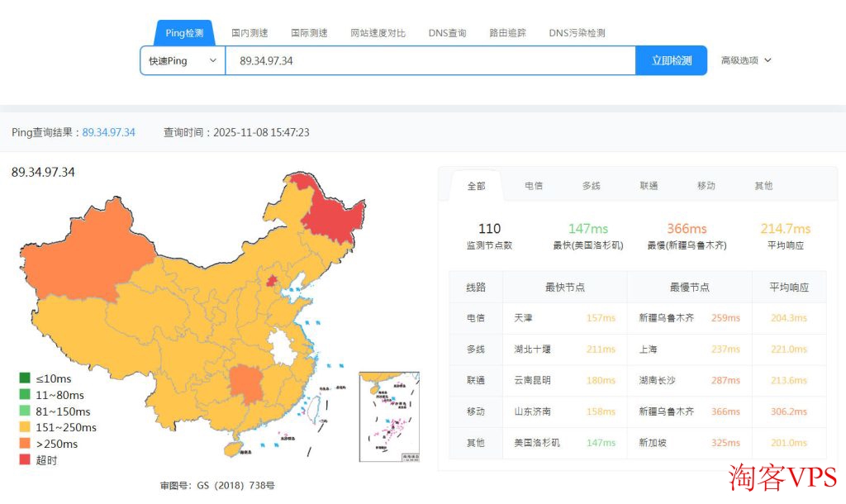The height and width of the screenshot is (504, 846).
Task: Open the DNS污染检测 tab
Action: click(x=576, y=32)
